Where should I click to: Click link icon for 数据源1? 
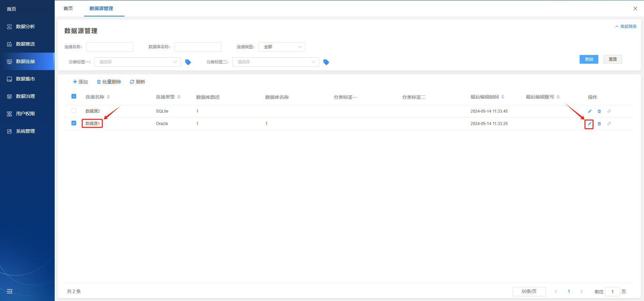609,124
